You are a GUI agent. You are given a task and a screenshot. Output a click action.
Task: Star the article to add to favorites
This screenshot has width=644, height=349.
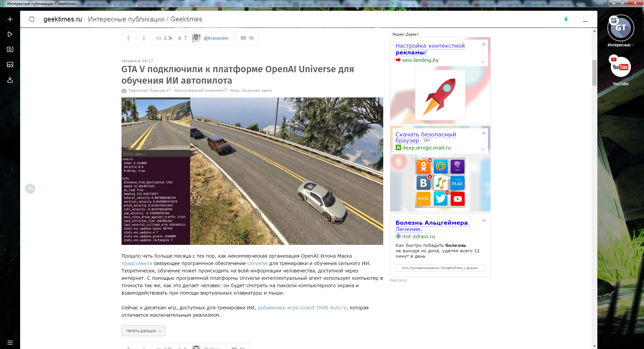click(180, 38)
